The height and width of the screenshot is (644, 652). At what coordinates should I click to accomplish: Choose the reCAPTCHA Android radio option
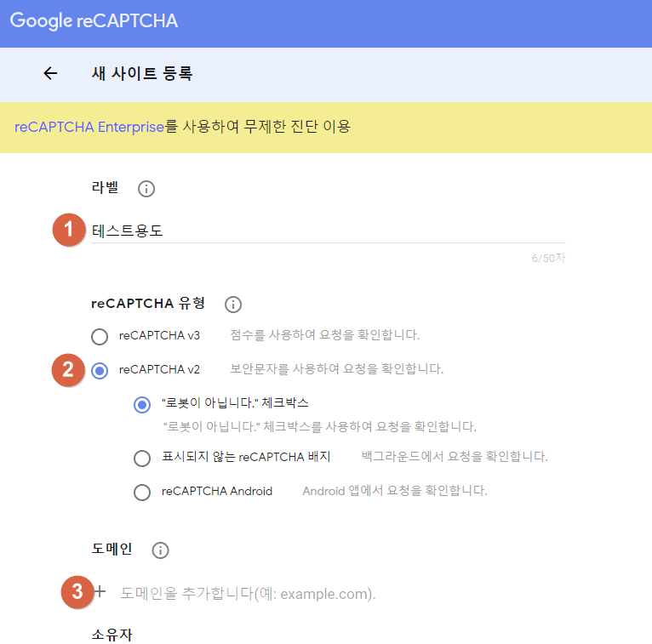coord(142,493)
